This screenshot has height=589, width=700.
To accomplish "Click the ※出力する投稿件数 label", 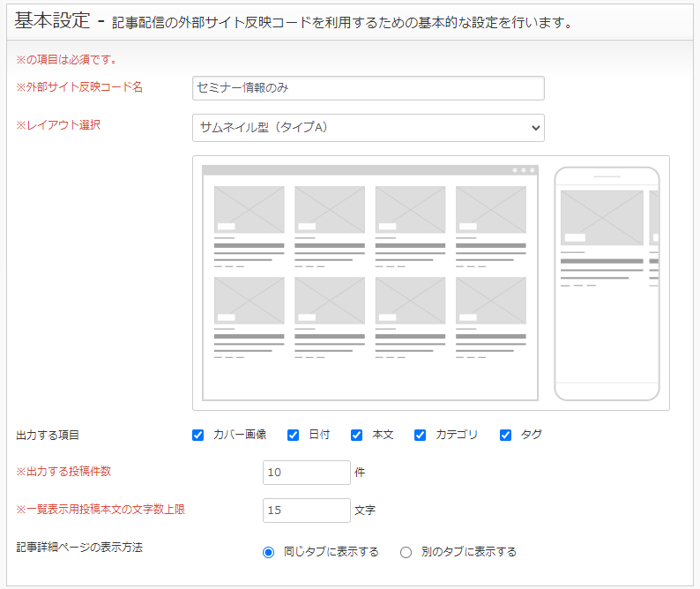I will 63,472.
